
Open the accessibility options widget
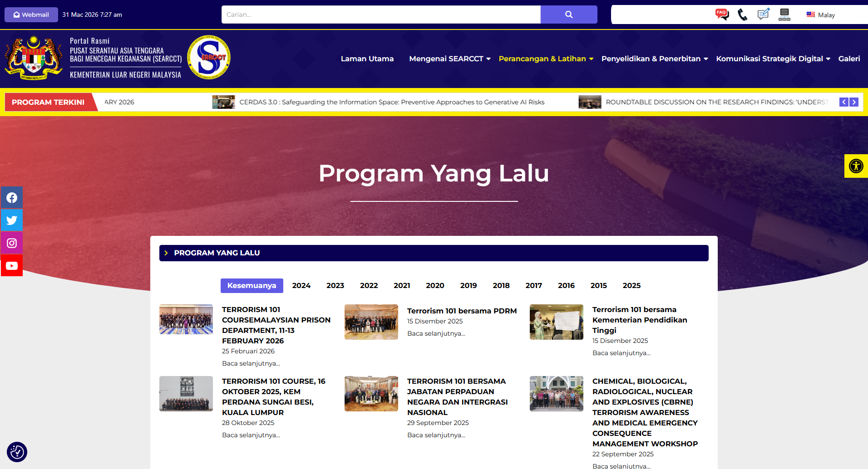click(x=856, y=166)
